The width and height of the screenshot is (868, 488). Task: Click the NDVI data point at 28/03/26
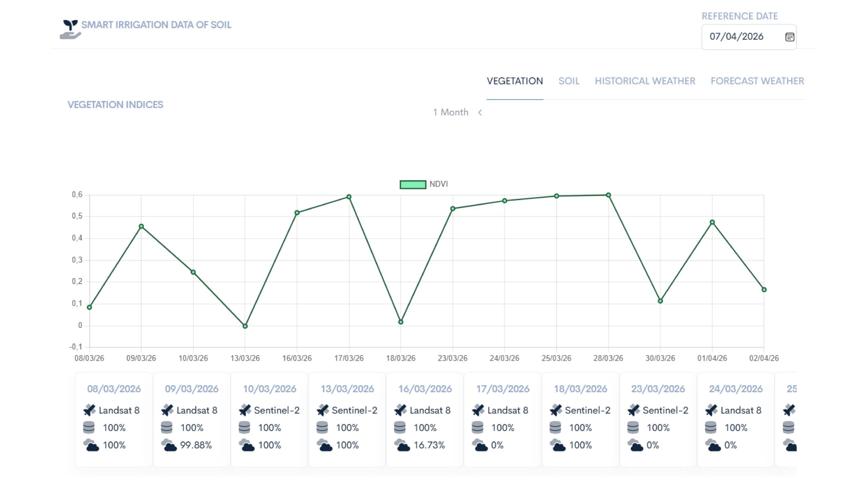click(608, 195)
